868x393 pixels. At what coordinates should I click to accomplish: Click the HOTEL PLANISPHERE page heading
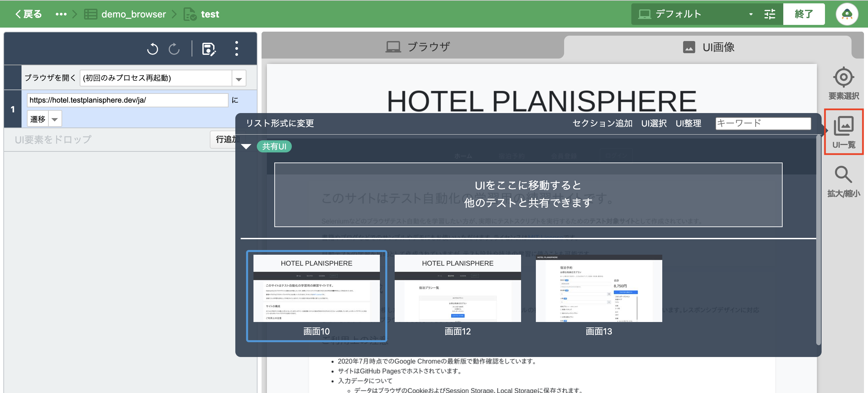click(x=542, y=101)
